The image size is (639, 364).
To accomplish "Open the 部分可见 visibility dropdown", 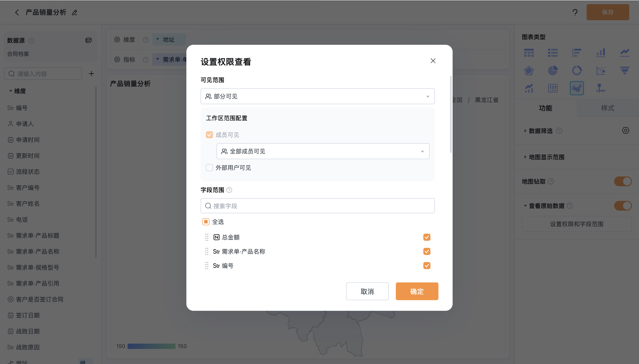I will (x=318, y=96).
